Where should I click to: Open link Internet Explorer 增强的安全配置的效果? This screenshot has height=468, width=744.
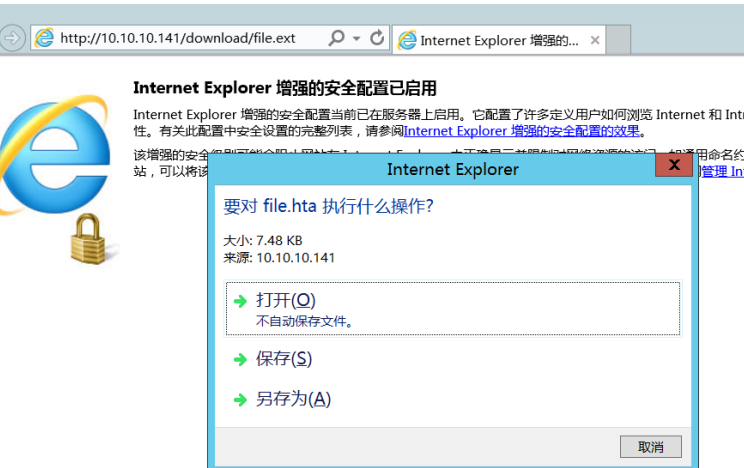[521, 131]
